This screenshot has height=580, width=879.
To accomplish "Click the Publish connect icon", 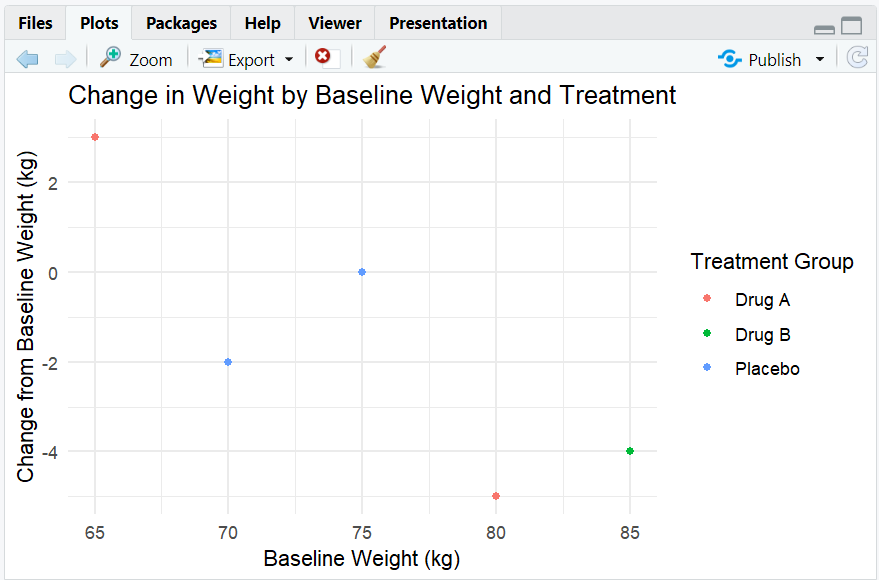I will point(729,59).
